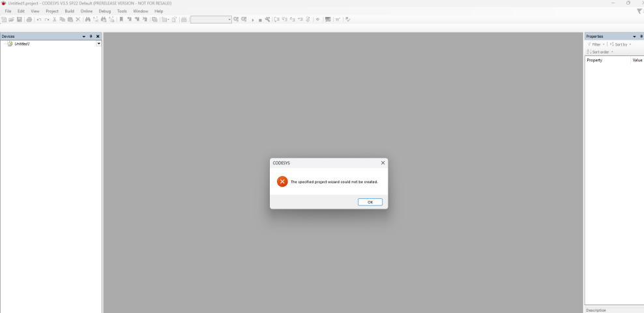Screen dimensions: 644x313
Task: Select the Untitled1 project tree node
Action: 22,44
